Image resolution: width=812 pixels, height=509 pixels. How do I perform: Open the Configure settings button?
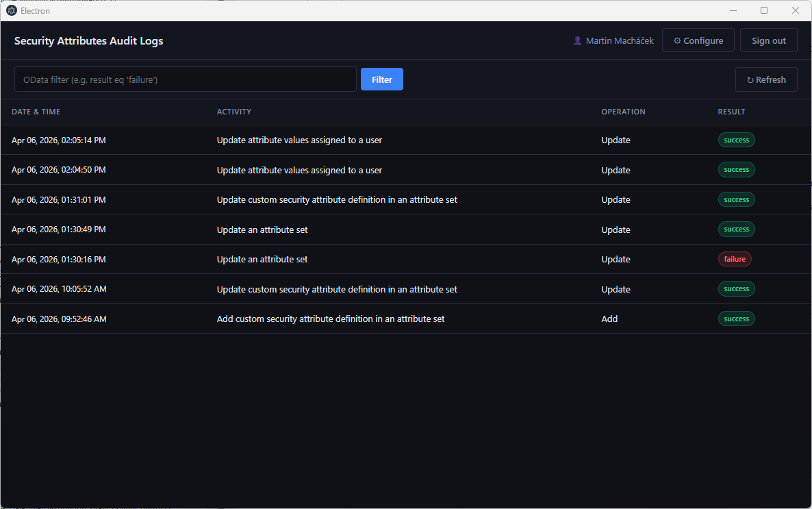point(698,40)
